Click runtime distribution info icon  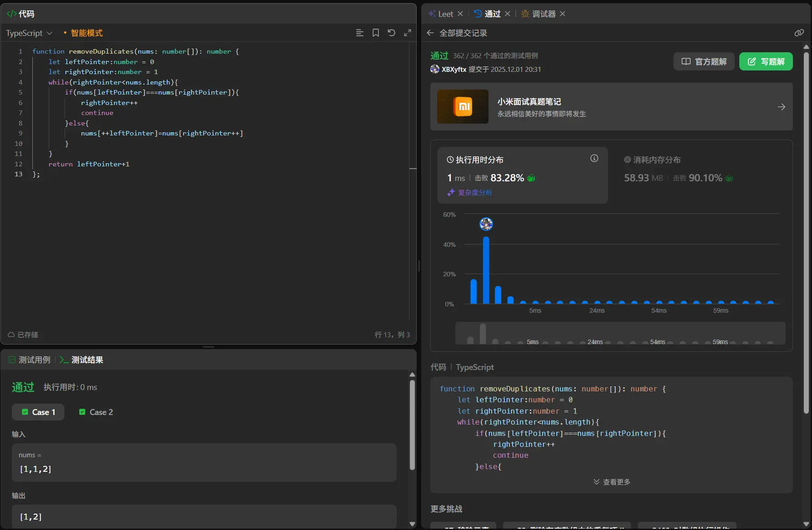point(594,158)
